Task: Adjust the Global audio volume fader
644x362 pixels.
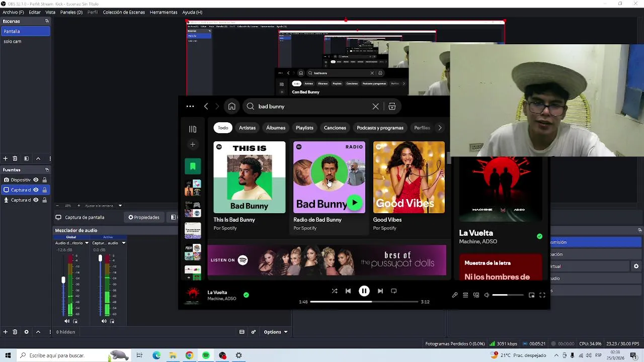Action: click(x=63, y=280)
